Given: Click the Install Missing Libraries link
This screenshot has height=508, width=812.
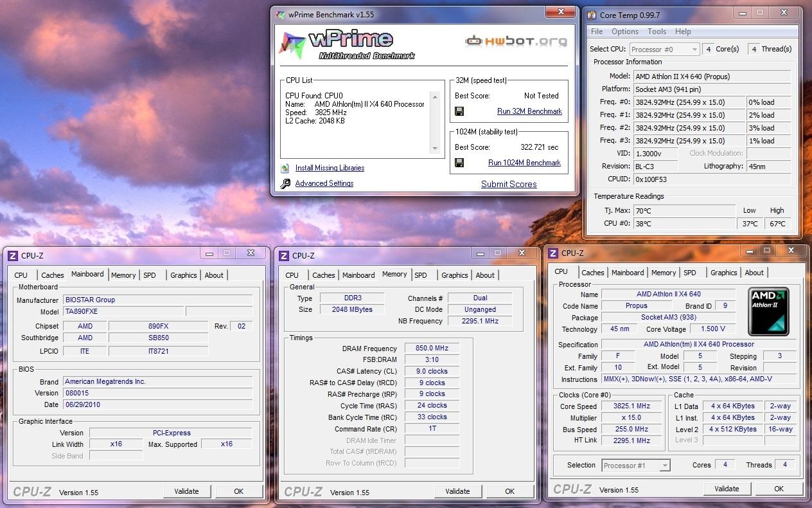Looking at the screenshot, I should [330, 168].
